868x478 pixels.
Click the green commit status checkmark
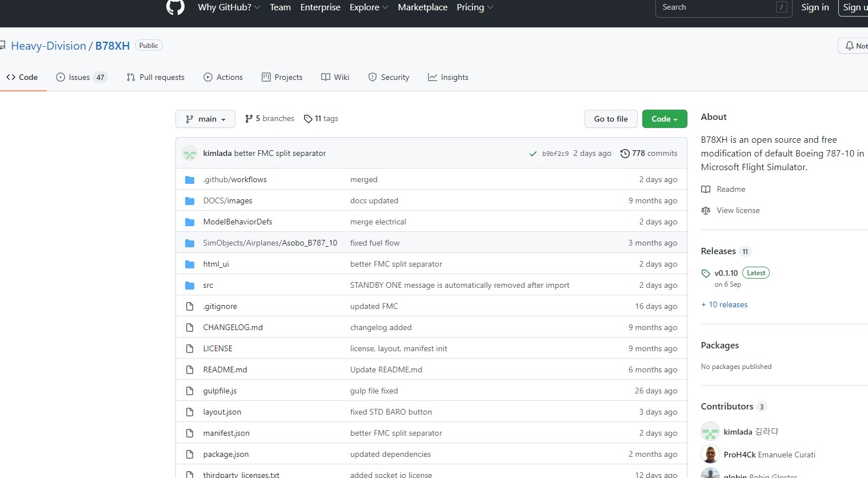(x=533, y=154)
